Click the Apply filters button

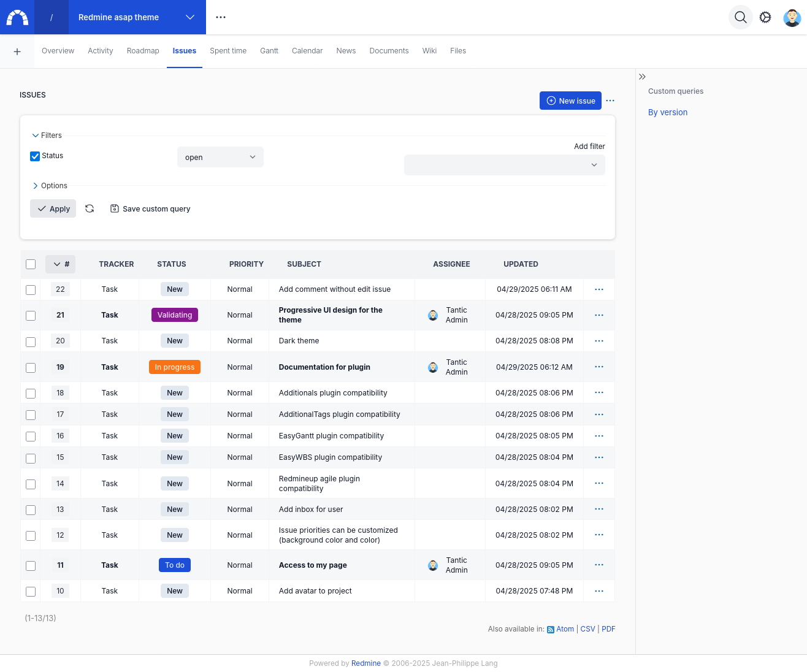pos(53,208)
